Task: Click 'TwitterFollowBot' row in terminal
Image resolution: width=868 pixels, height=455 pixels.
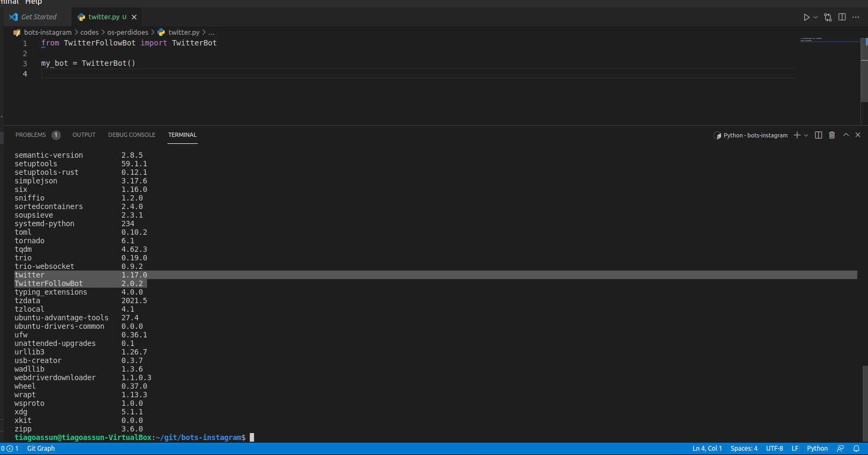Action: point(80,283)
